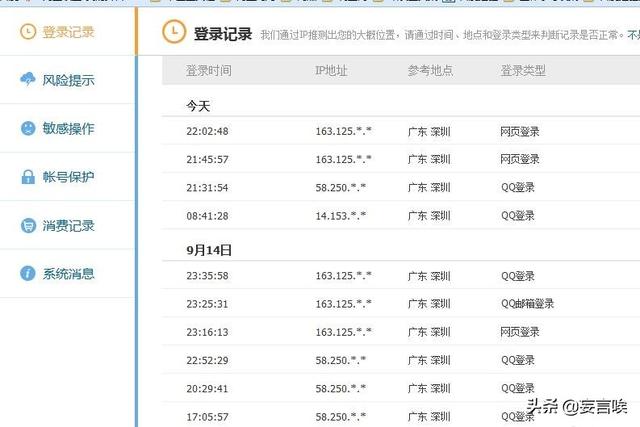
Task: Click 网页登录 in the 23:16:13 row
Action: coord(520,332)
